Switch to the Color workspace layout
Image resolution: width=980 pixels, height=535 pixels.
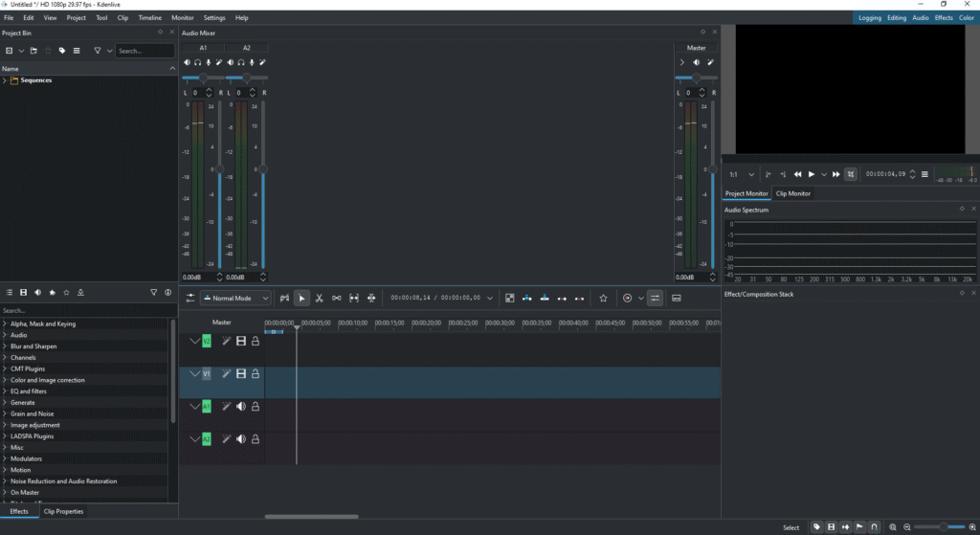click(x=968, y=18)
